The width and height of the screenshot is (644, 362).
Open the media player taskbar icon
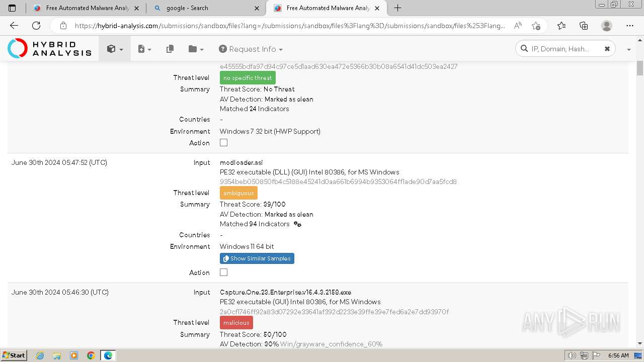pos(74,355)
